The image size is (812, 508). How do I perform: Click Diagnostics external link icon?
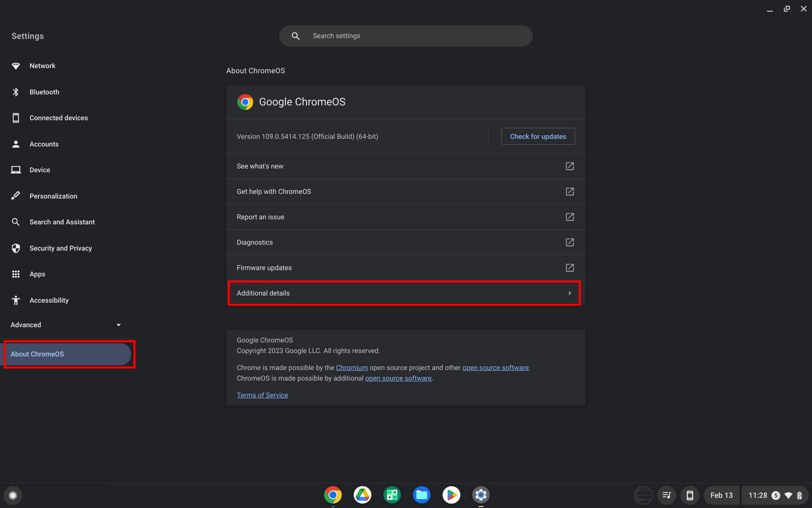[x=569, y=242]
